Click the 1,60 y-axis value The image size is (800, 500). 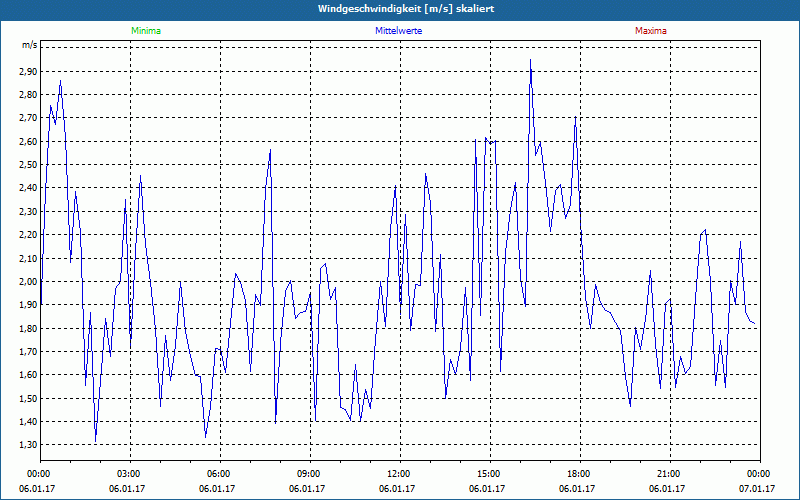click(29, 375)
